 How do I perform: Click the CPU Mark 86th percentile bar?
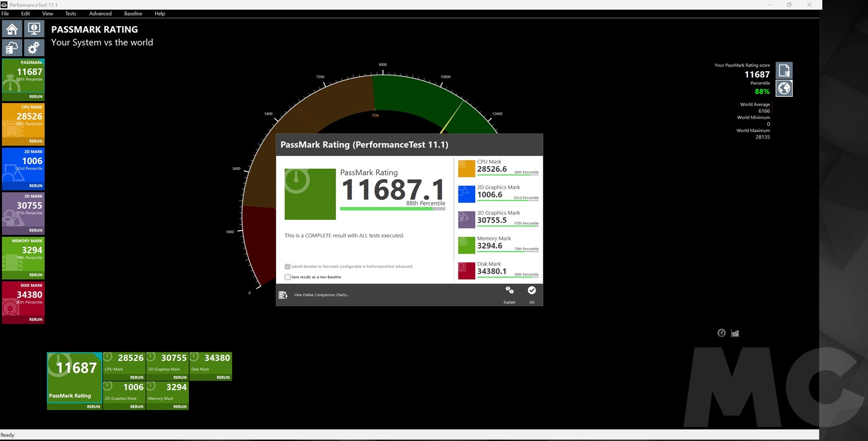click(508, 174)
